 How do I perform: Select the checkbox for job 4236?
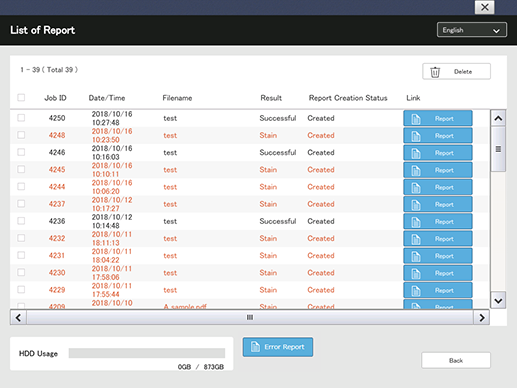click(21, 221)
